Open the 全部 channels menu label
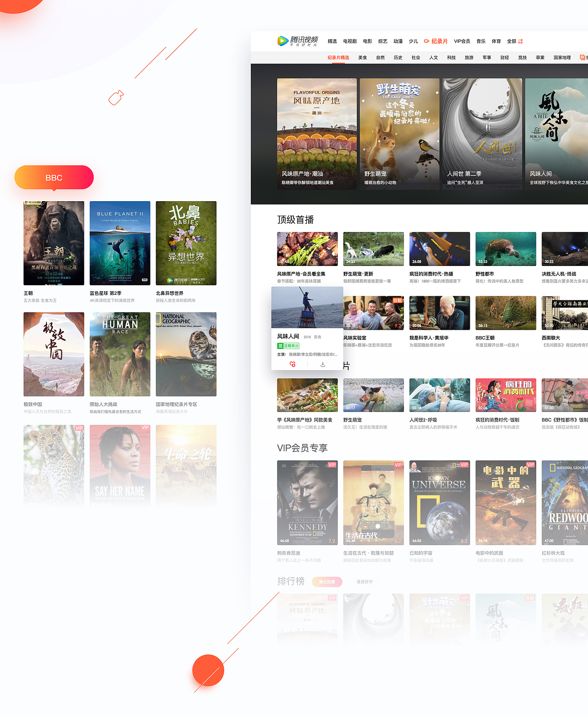The image size is (588, 716). (x=512, y=41)
